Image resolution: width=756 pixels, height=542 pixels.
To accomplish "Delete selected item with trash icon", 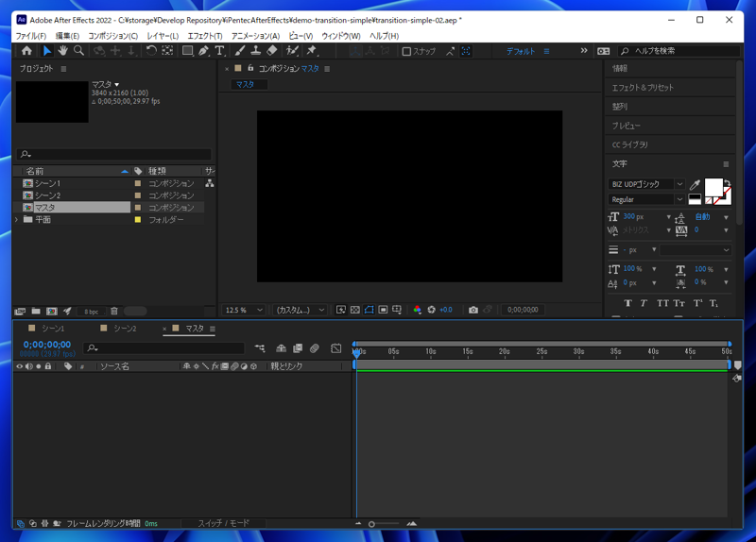I will coord(114,311).
